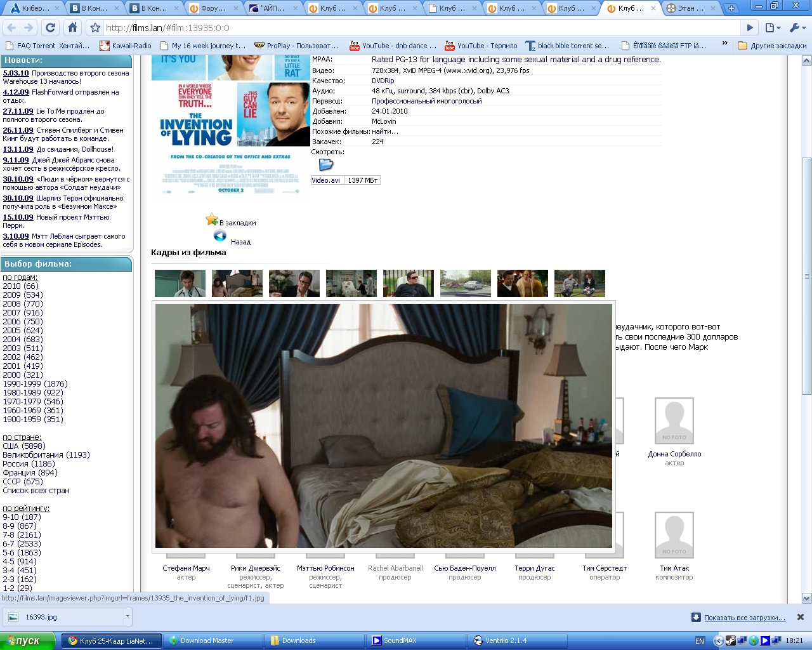Click Показать все загрузки… link

(745, 618)
